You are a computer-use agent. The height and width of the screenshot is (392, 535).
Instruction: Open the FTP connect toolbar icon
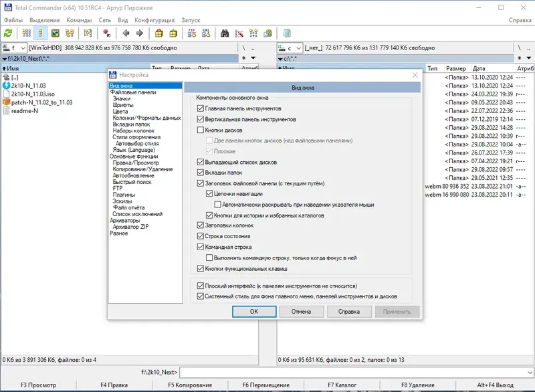click(192, 33)
